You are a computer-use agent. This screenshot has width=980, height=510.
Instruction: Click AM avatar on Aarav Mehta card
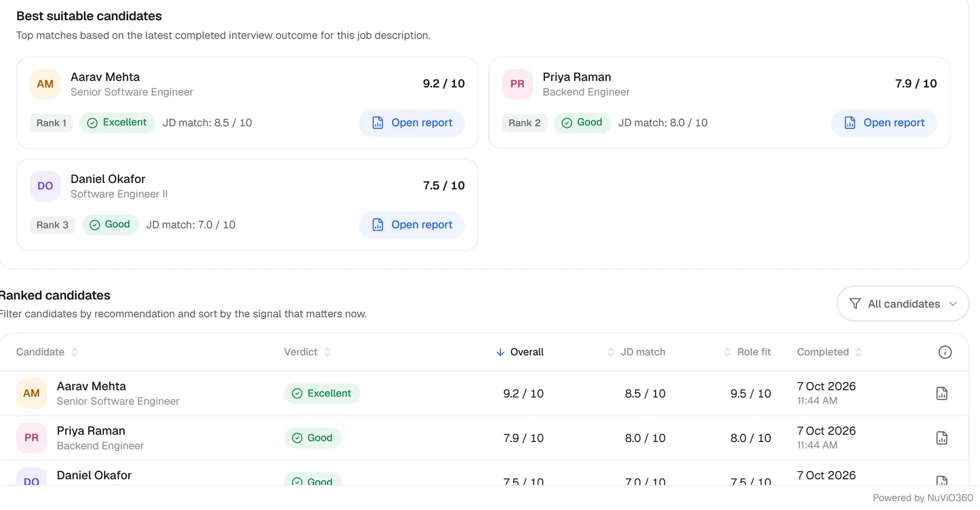click(x=45, y=84)
